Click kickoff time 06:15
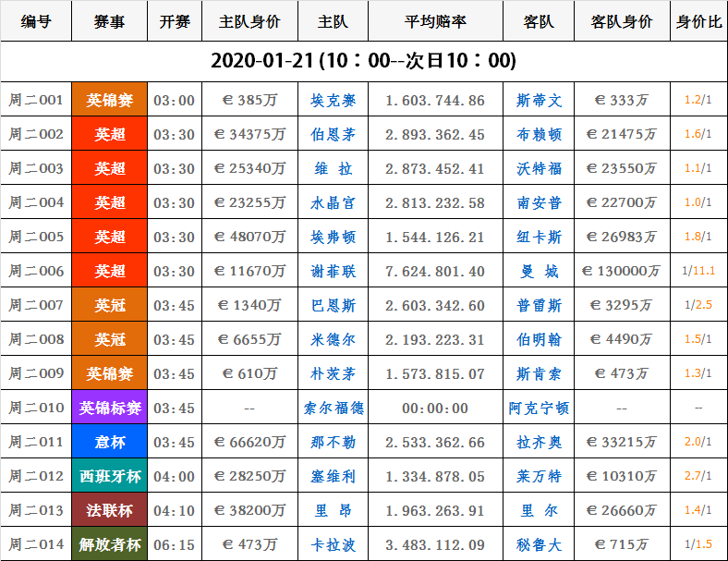Image resolution: width=728 pixels, height=561 pixels. [x=174, y=544]
